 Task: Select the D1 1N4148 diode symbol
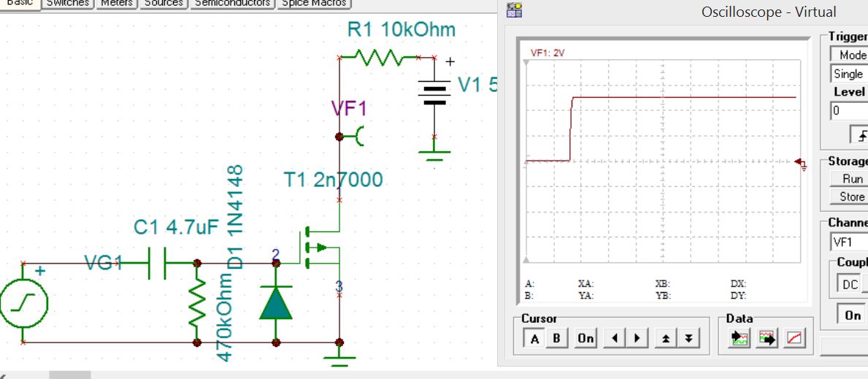coord(276,303)
